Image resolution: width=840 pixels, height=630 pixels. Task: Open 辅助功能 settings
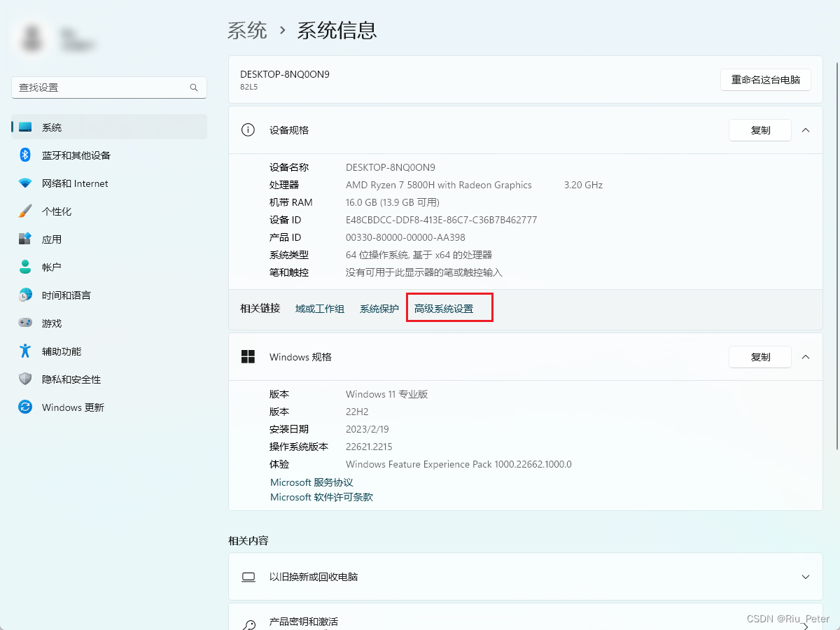click(109, 351)
